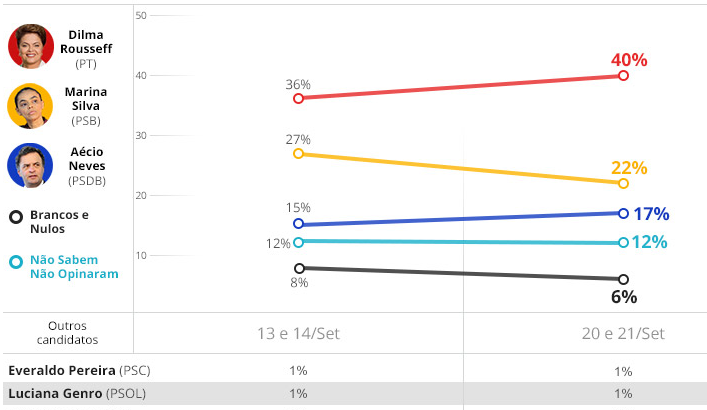Select the blue 17% data point
This screenshot has width=707, height=410.
[x=623, y=213]
